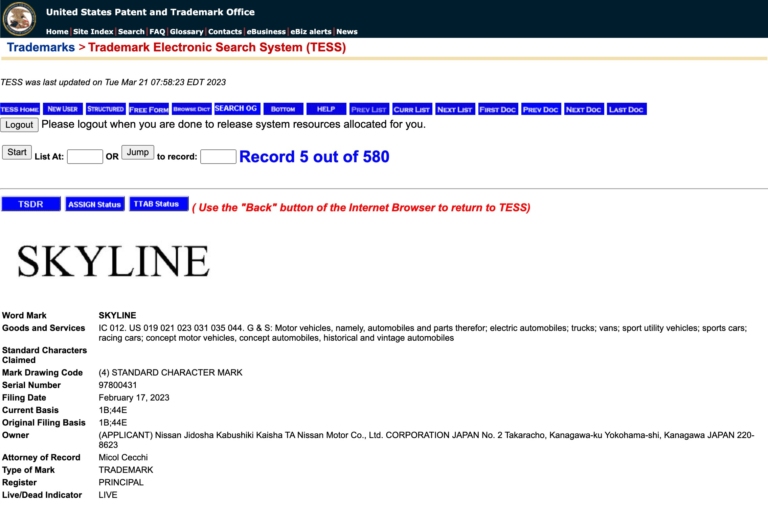Focus the List At input field

(85, 157)
